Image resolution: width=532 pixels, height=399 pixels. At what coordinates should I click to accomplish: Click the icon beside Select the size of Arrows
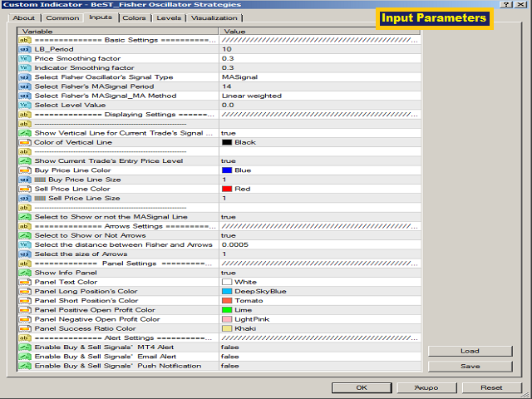(25, 254)
